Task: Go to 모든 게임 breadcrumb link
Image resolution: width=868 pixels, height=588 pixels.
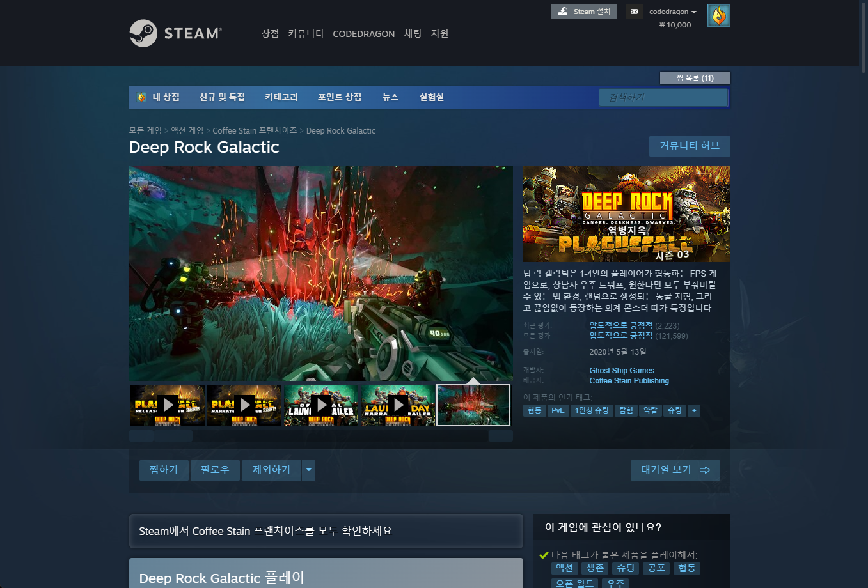Action: point(145,130)
